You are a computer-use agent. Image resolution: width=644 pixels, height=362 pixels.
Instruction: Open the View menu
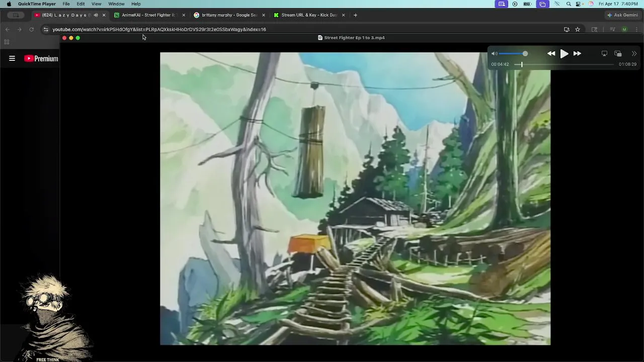click(x=96, y=4)
